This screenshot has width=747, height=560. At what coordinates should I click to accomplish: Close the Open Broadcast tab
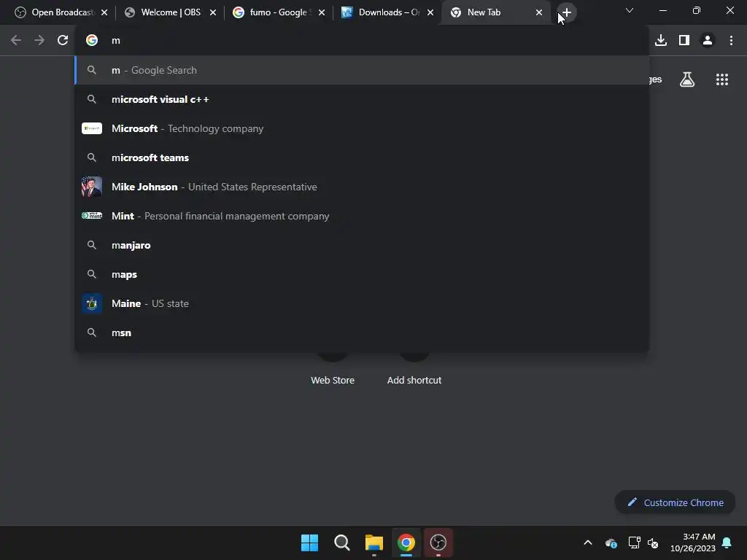104,12
